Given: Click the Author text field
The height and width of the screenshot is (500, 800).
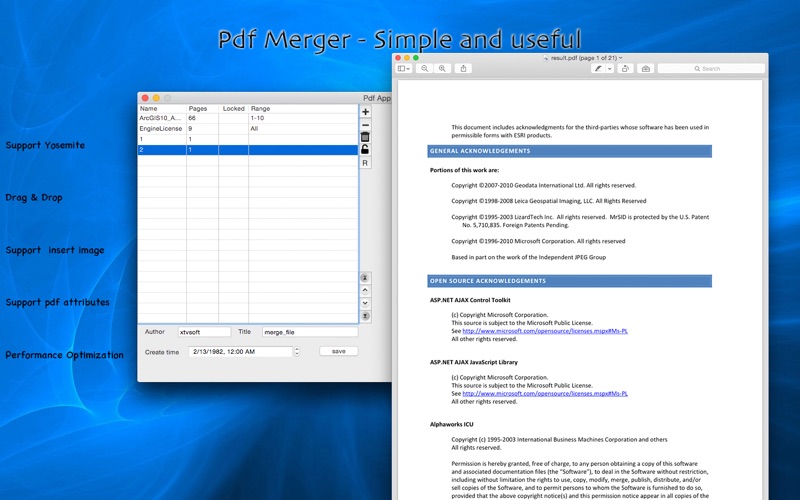Looking at the screenshot, I should [x=204, y=332].
